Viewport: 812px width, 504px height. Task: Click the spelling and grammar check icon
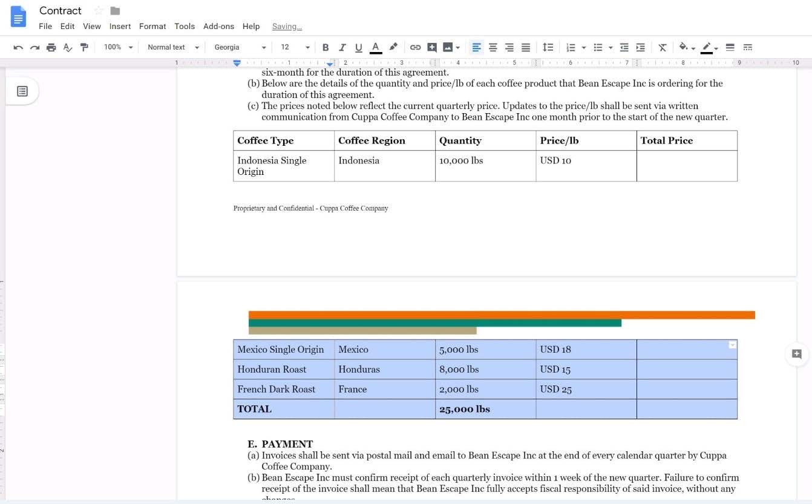(68, 47)
